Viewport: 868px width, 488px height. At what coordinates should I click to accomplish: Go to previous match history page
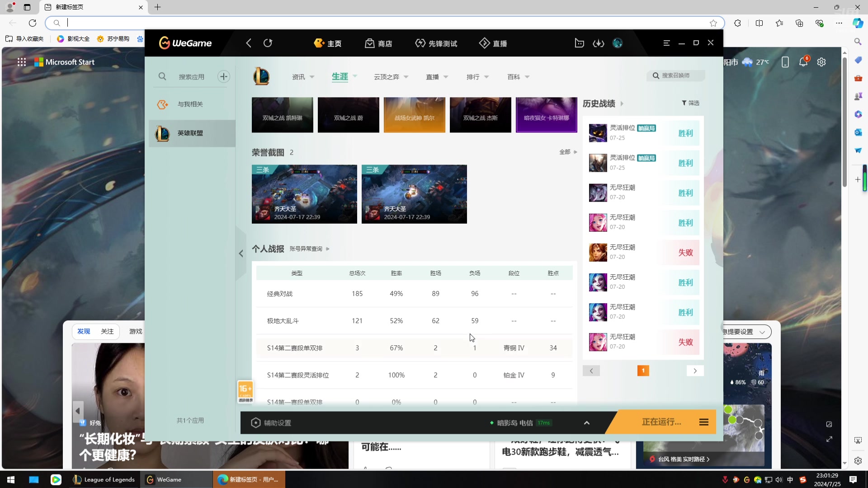(591, 371)
